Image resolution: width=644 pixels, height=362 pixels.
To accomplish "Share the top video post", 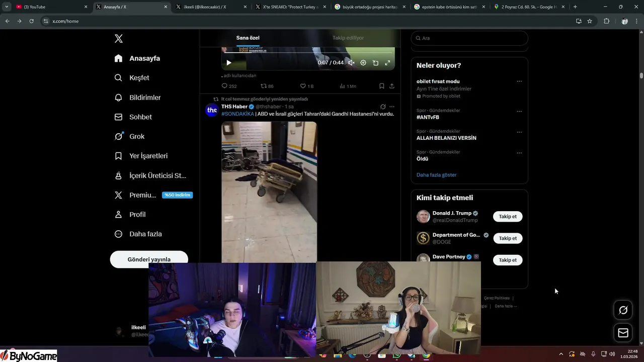I will [x=392, y=86].
